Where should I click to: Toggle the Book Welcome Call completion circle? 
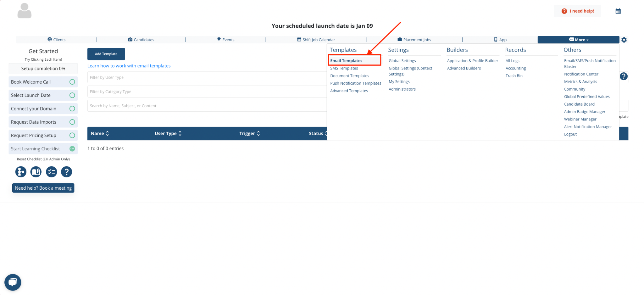(x=73, y=82)
